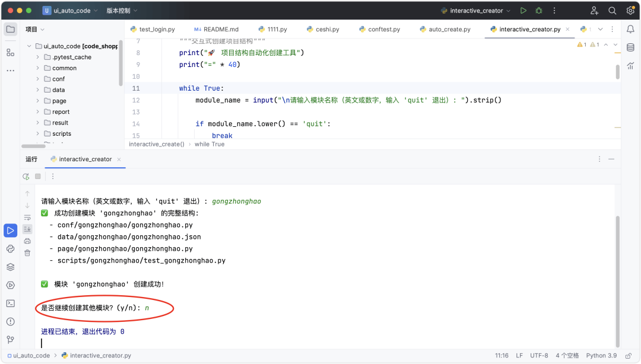641x364 pixels.
Task: Open the SciView chart icon on right bar
Action: (x=630, y=65)
